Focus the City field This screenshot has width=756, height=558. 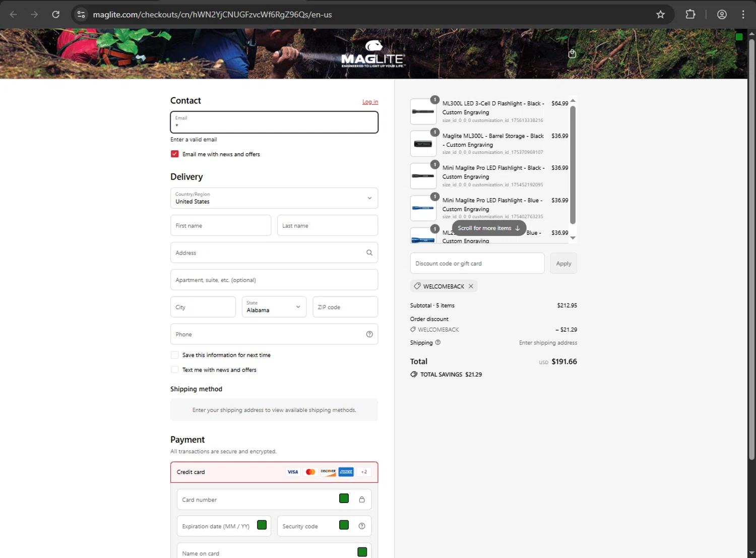coord(203,307)
